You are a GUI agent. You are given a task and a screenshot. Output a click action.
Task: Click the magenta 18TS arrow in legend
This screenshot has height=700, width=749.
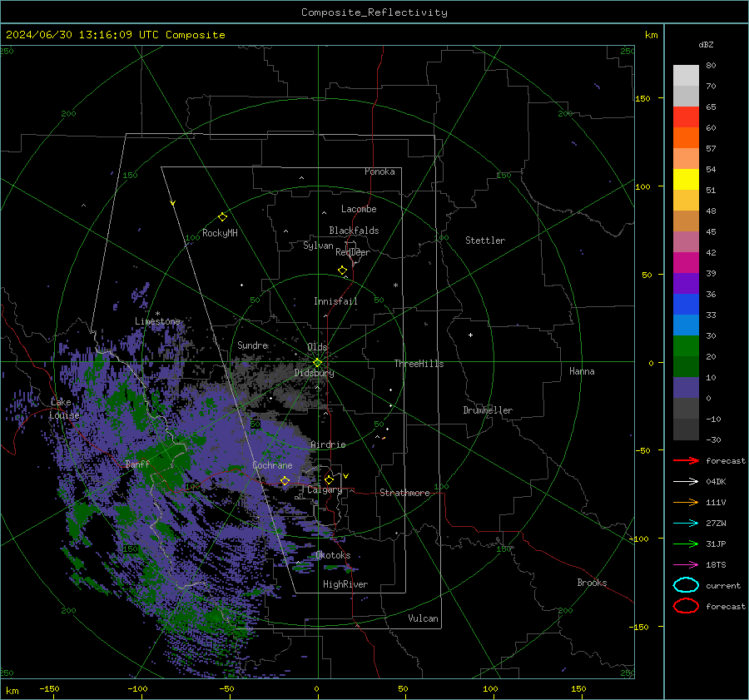point(686,565)
